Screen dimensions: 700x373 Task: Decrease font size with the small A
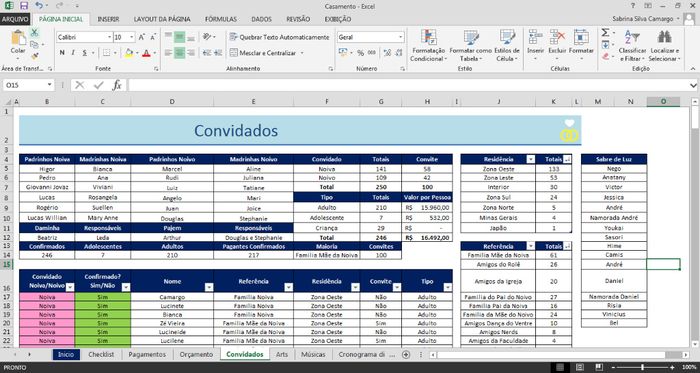153,37
